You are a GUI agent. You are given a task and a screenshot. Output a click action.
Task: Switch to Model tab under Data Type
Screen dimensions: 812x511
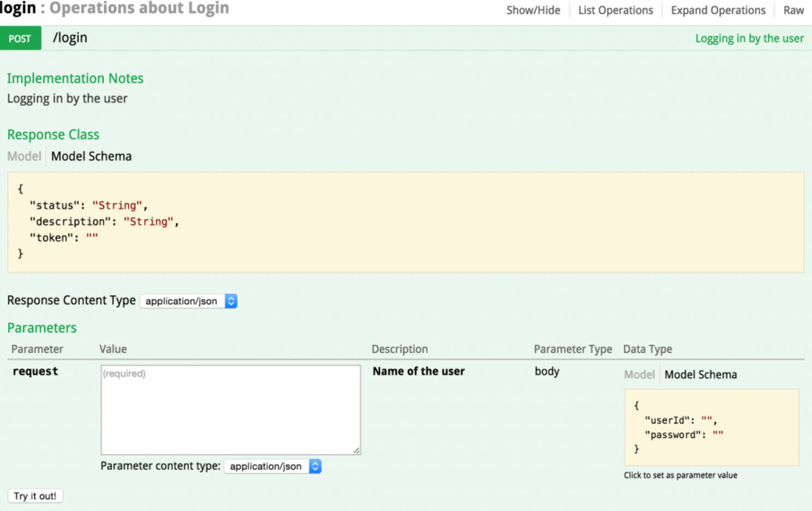click(638, 375)
